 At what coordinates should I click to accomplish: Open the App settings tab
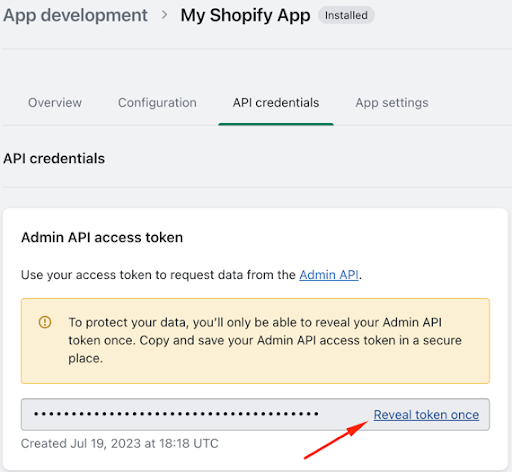pyautogui.click(x=392, y=103)
